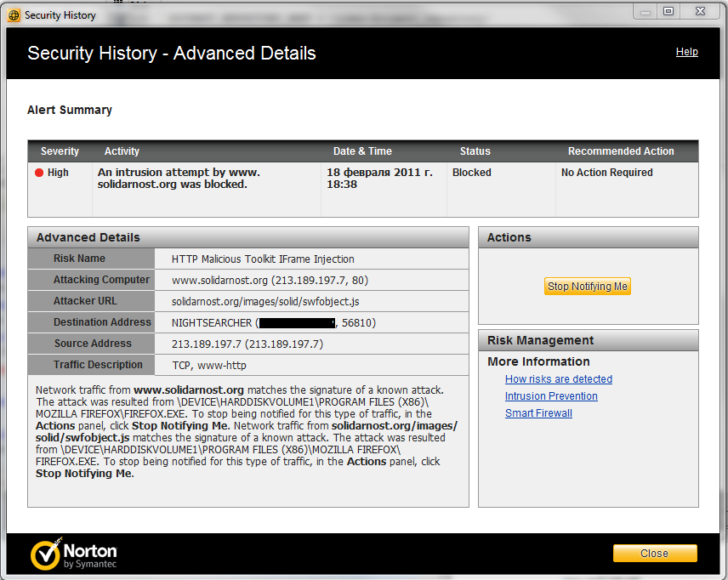Click the Risk Management panel header
The image size is (728, 580).
pyautogui.click(x=589, y=340)
